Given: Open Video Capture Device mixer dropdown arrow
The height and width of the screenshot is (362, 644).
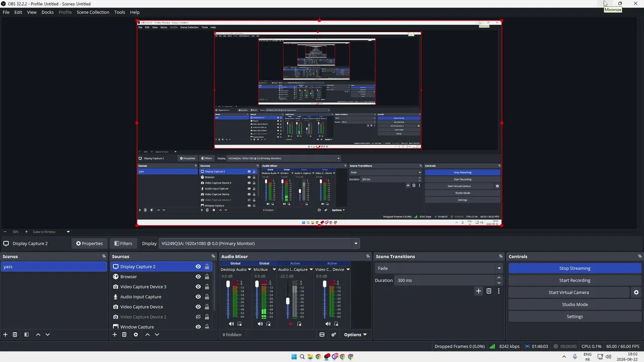Looking at the screenshot, I should tap(348, 269).
